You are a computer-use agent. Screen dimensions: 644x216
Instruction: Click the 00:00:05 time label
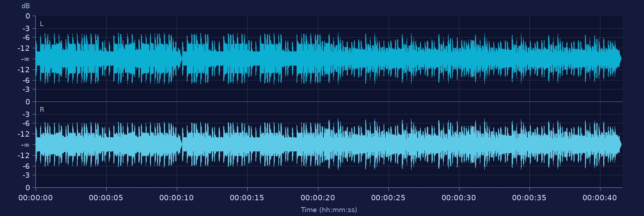pos(106,198)
